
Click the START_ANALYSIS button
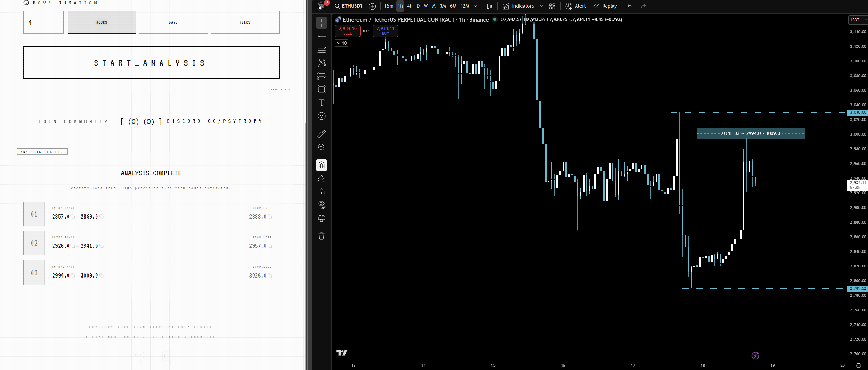point(151,63)
